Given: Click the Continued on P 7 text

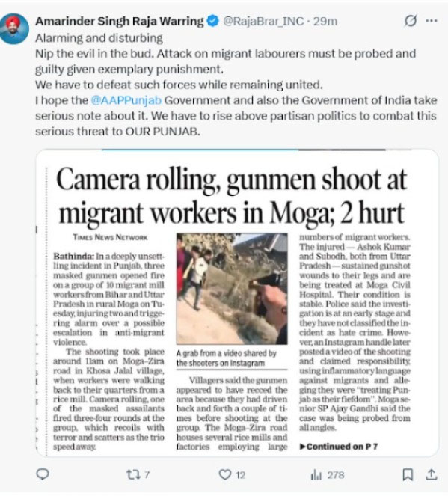Looking at the screenshot, I should coord(338,447).
